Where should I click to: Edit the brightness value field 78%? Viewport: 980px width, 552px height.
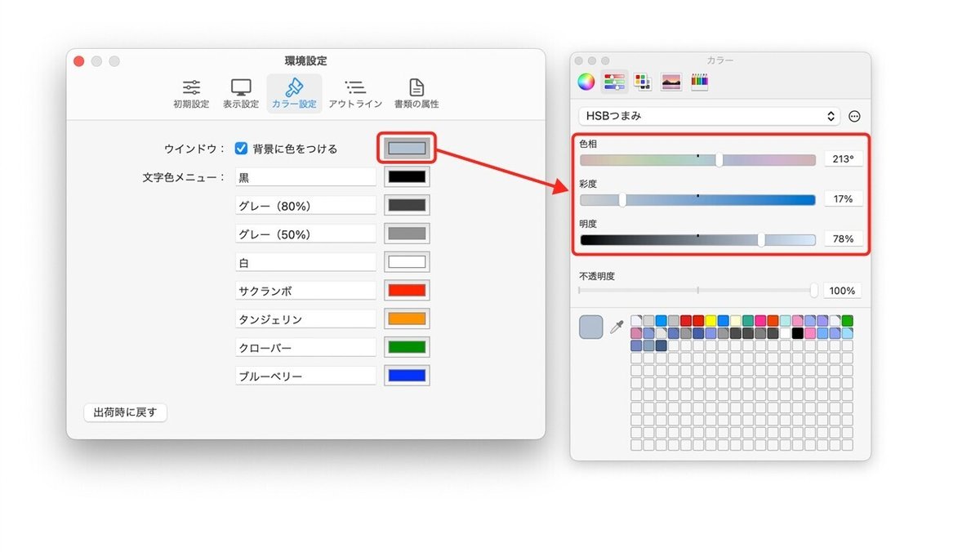click(x=843, y=239)
